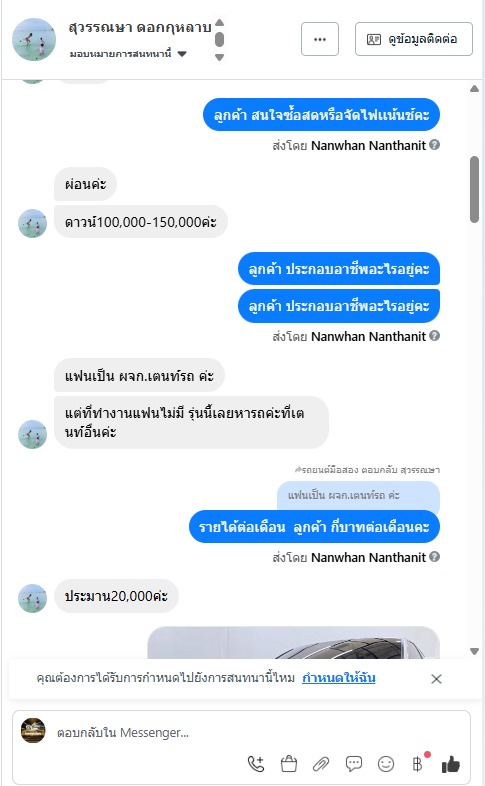Click the header name scroll-down arrow
The height and width of the screenshot is (786, 485).
(219, 57)
